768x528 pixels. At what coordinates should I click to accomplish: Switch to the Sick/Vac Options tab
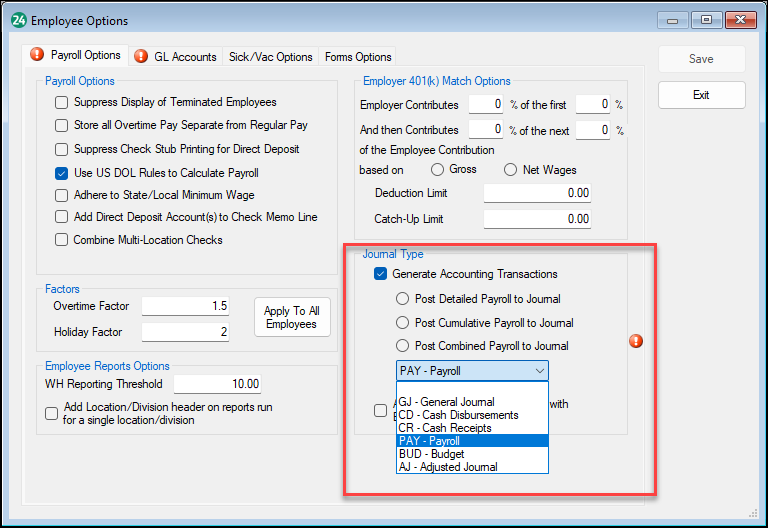click(x=270, y=57)
